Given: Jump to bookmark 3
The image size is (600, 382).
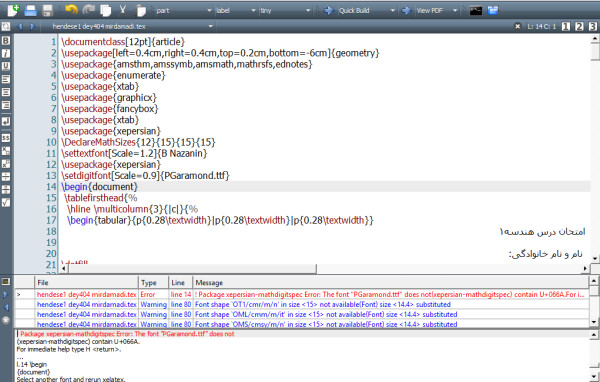Looking at the screenshot, I should (593, 26).
